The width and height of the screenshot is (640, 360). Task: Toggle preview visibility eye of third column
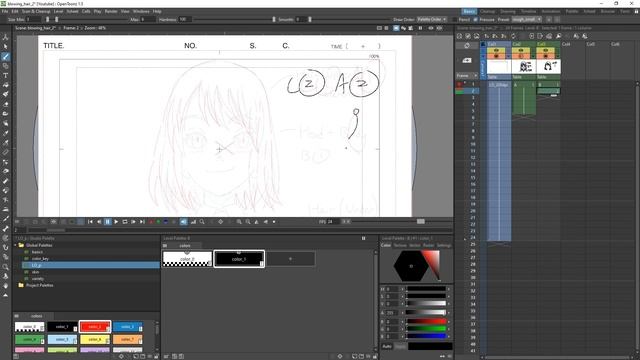pos(545,51)
